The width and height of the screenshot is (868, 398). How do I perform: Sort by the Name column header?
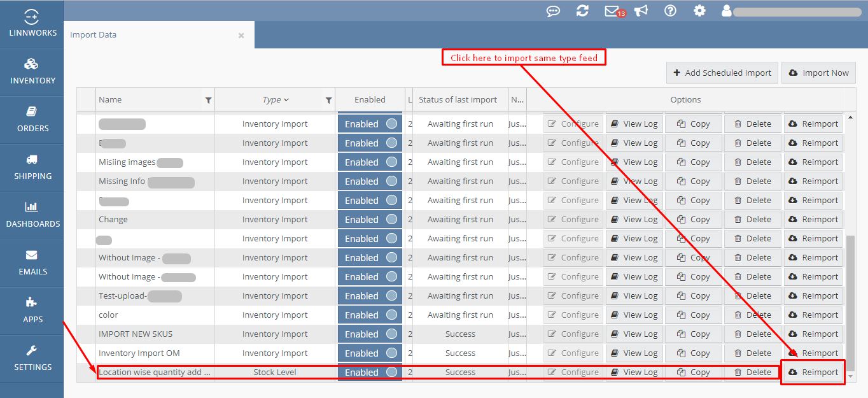[110, 99]
